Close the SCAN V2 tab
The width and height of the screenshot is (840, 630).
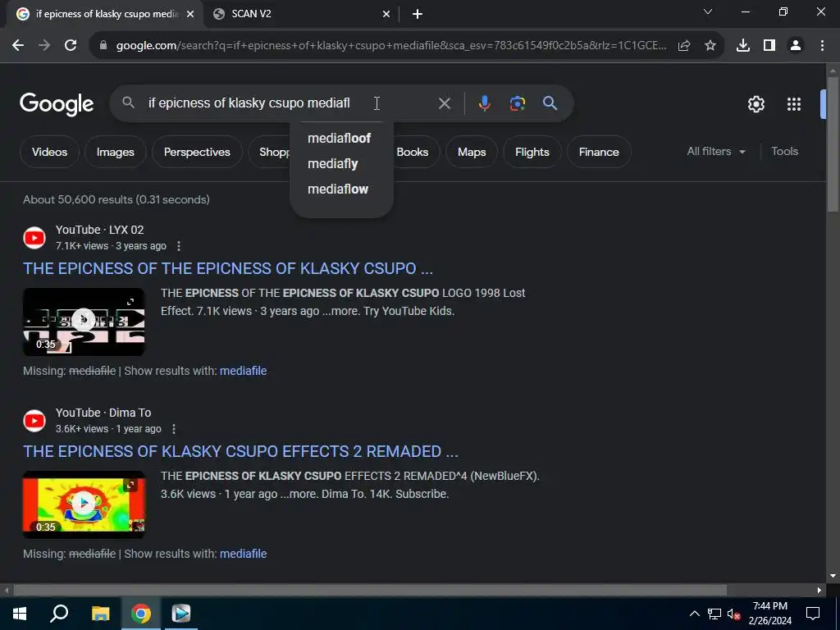click(386, 15)
